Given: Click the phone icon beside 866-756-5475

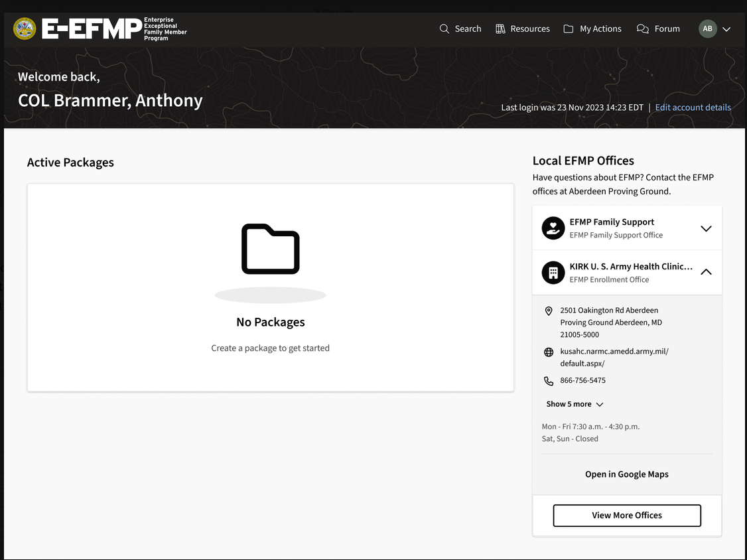Looking at the screenshot, I should click(x=549, y=381).
